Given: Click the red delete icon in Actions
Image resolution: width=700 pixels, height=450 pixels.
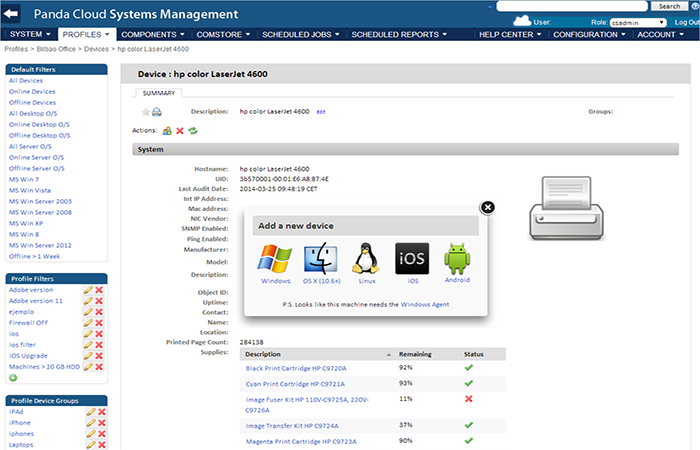Looking at the screenshot, I should coord(180,131).
